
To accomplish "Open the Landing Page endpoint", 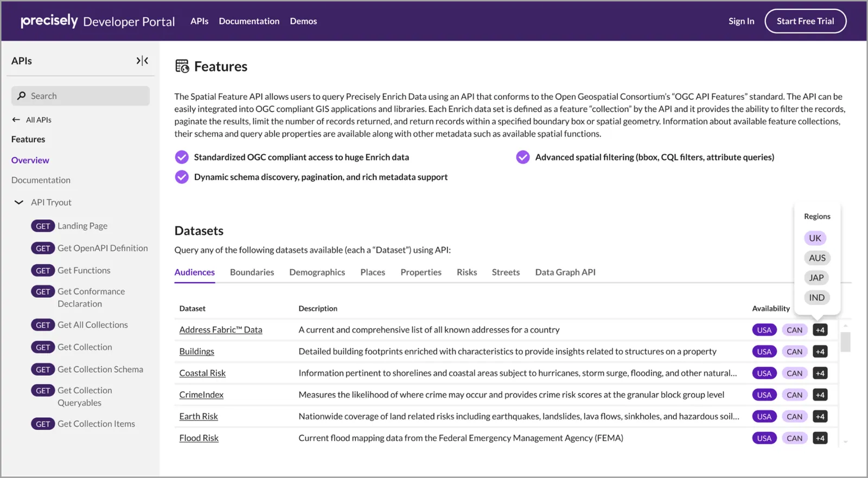I will (x=82, y=226).
